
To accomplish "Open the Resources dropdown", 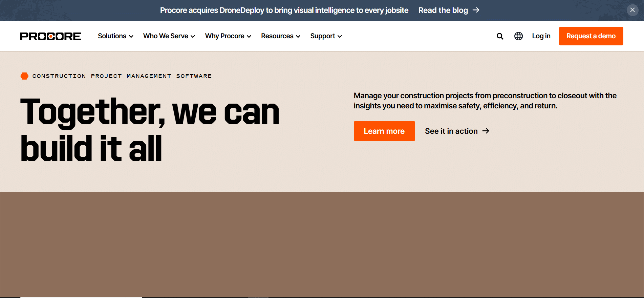I will point(280,36).
